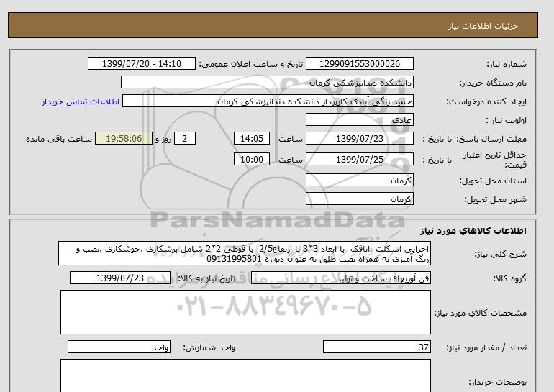Click the public announcement date field 1399/07/20 - 14:10
The image size is (554, 392).
(x=141, y=63)
